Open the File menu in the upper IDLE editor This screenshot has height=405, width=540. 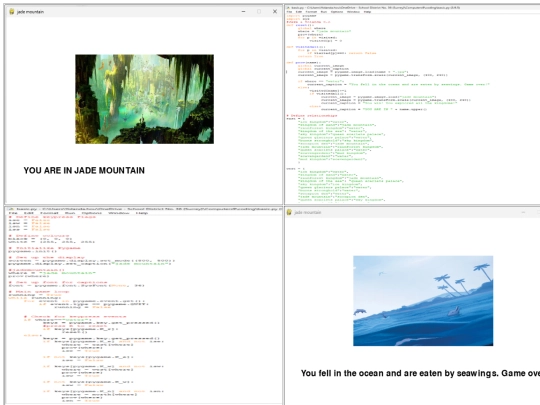(290, 12)
